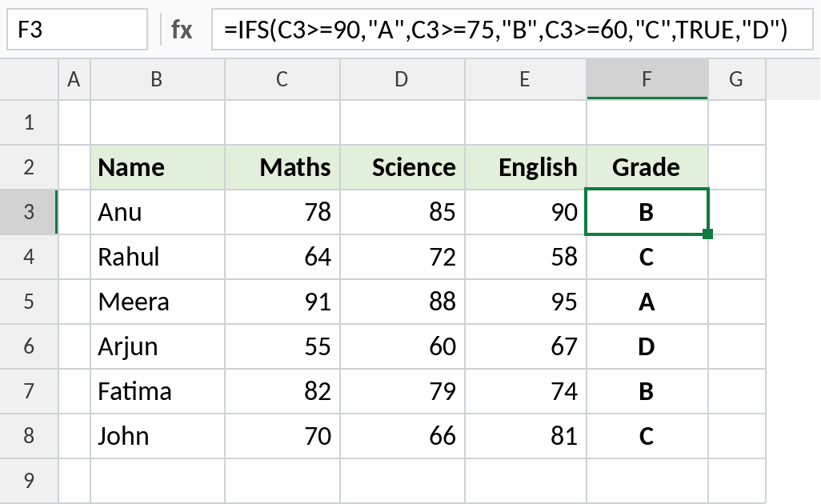Click Rahul's Science score 72
The width and height of the screenshot is (821, 504).
click(402, 257)
